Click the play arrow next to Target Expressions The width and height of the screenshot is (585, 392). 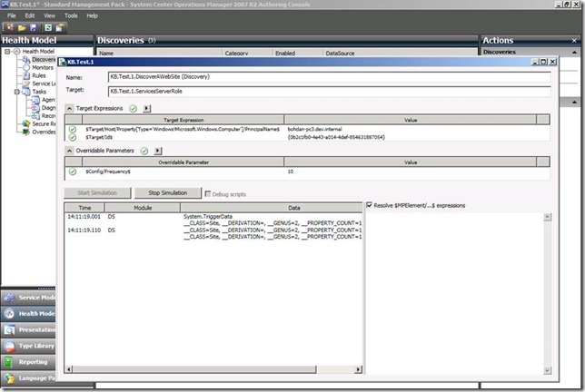click(x=146, y=108)
